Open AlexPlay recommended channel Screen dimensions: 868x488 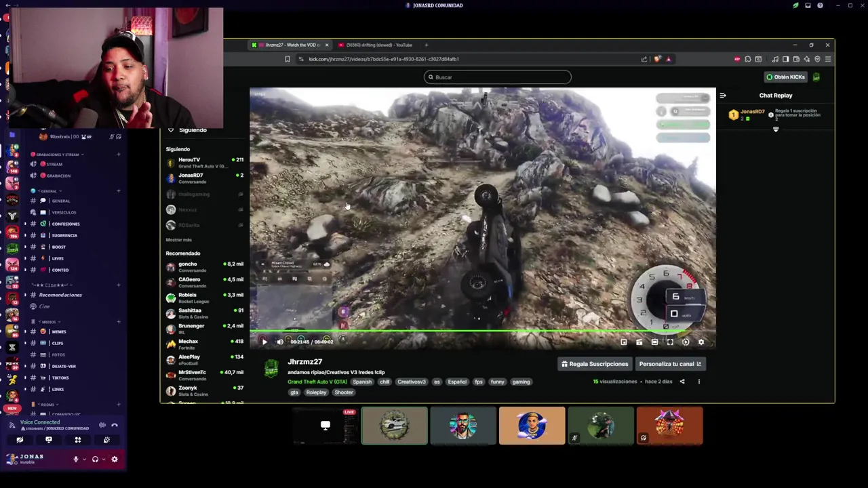click(x=205, y=360)
